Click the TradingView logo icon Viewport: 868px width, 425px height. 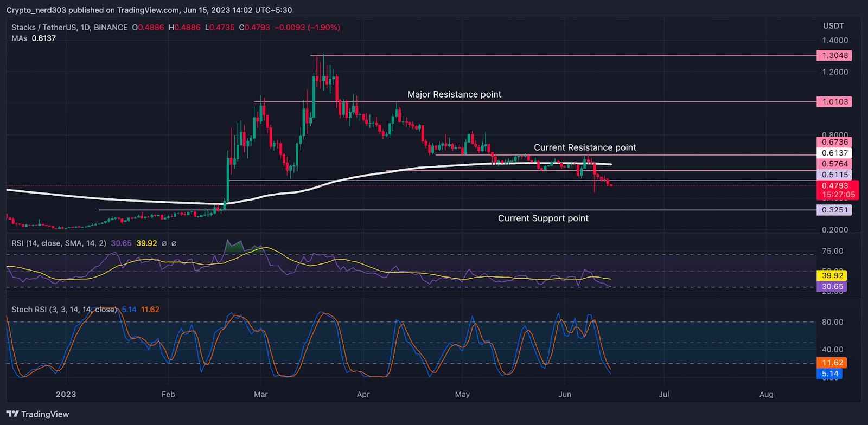12,414
